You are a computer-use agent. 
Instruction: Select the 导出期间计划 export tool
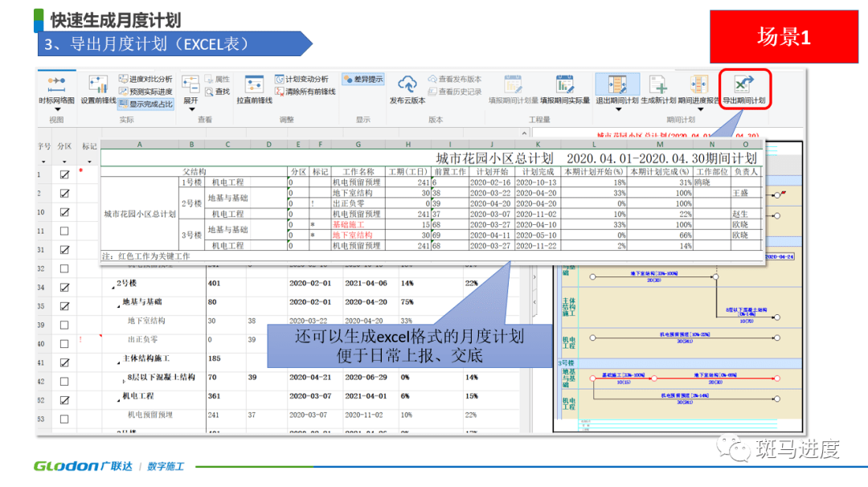click(741, 88)
